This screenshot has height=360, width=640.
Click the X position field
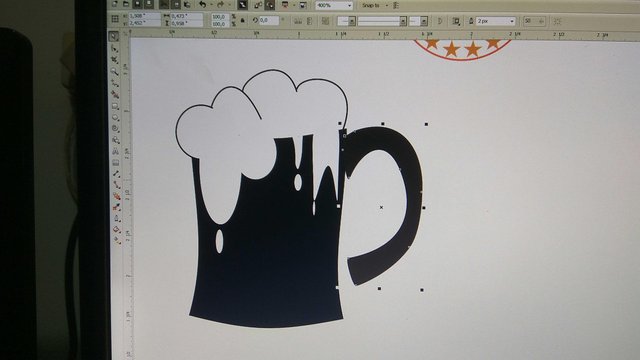(144, 16)
